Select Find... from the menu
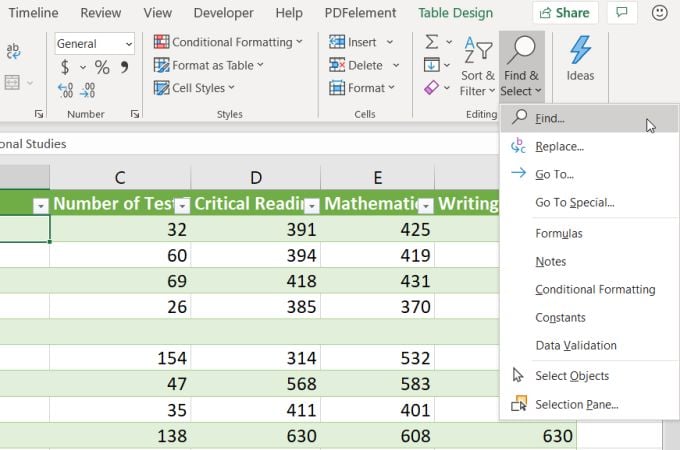Screen dimensions: 680x450 (x=550, y=118)
